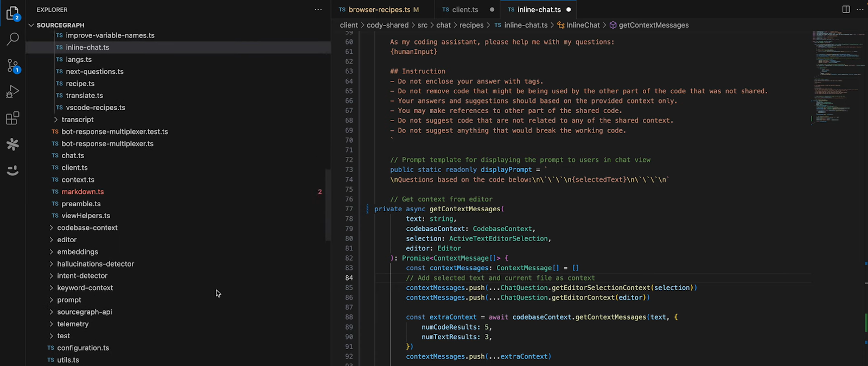The image size is (868, 366).
Task: Click the Explorer more actions ellipsis
Action: click(318, 10)
